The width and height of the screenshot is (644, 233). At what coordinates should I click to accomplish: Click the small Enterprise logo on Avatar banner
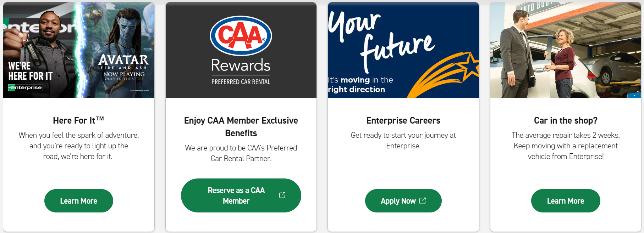pos(25,87)
